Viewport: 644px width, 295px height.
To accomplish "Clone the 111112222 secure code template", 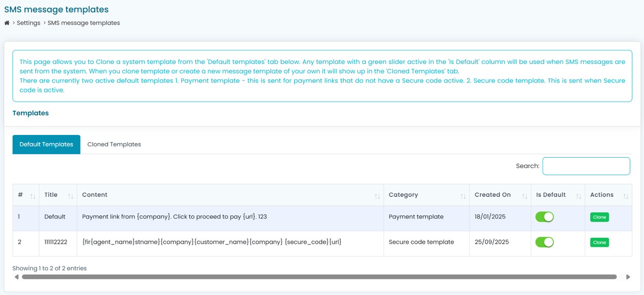I will [x=599, y=243].
